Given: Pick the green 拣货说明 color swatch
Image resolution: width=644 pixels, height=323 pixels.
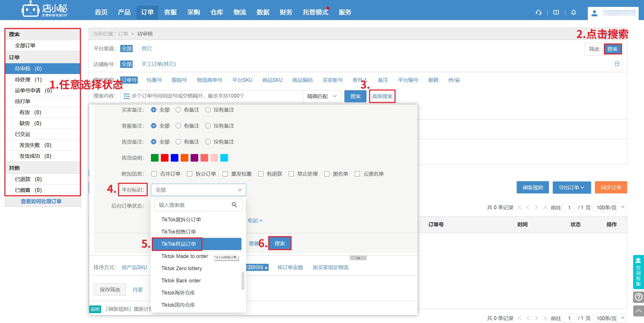Looking at the screenshot, I should (155, 158).
